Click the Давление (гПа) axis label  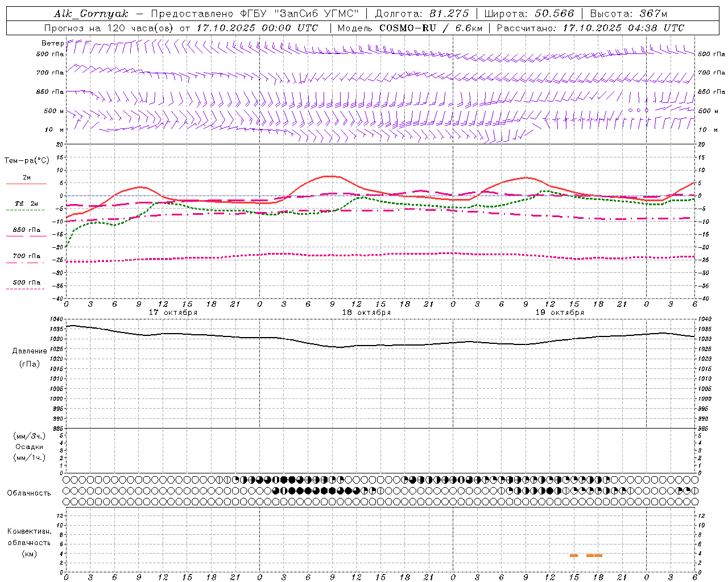point(30,357)
